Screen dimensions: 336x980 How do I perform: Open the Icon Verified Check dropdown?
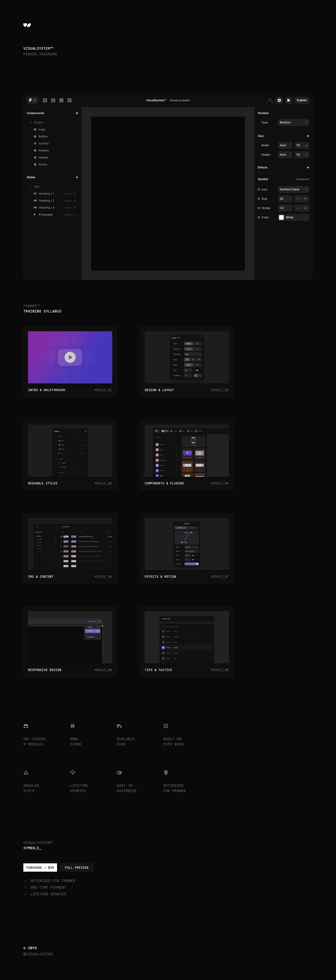click(293, 189)
